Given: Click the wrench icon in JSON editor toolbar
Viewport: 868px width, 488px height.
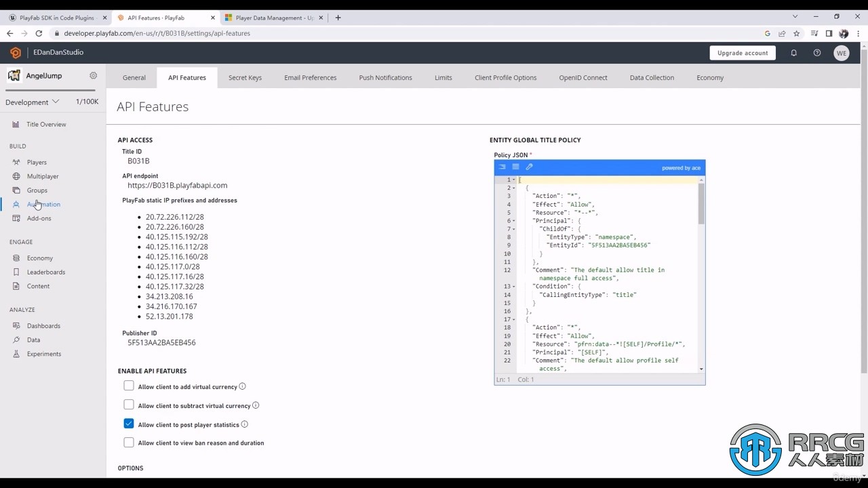Looking at the screenshot, I should click(x=529, y=167).
